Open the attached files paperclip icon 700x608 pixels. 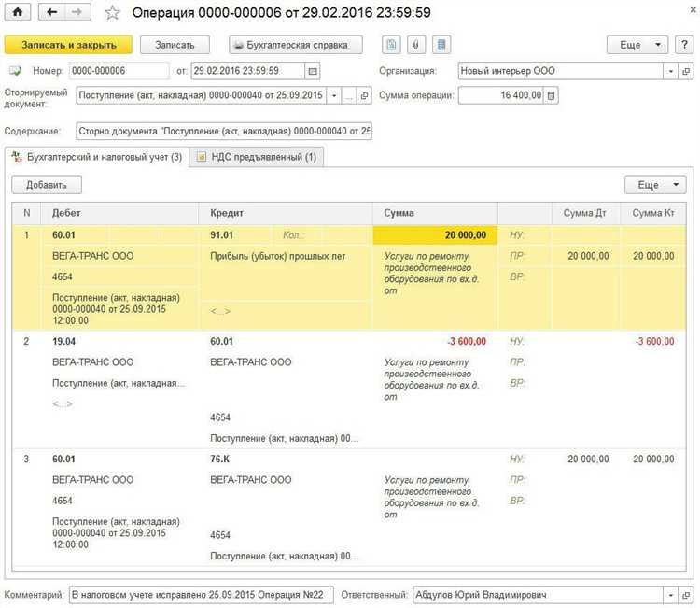tap(415, 45)
